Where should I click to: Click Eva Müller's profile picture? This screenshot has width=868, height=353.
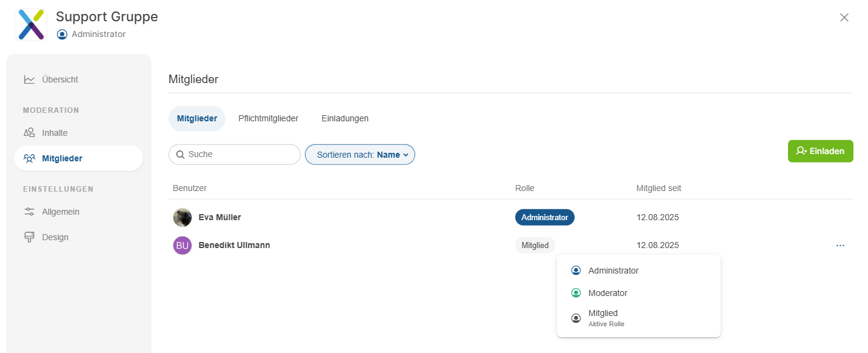tap(182, 217)
